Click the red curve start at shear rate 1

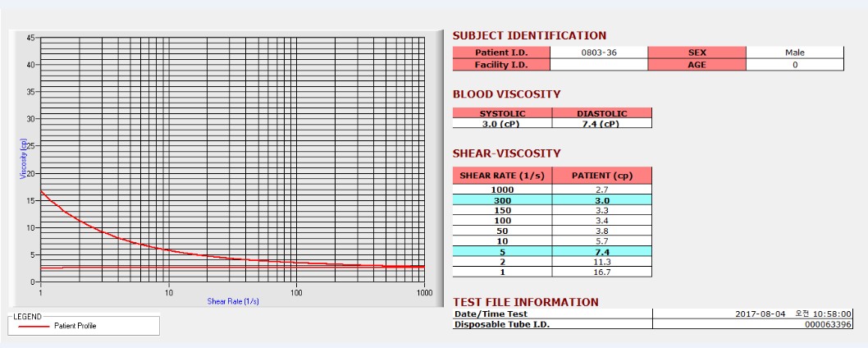[x=42, y=192]
